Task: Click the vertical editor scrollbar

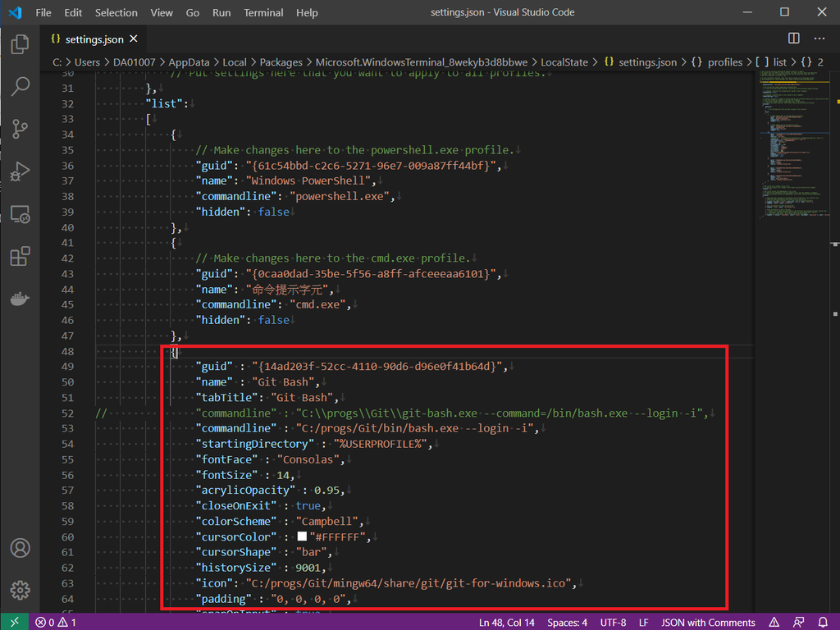Action: (835, 343)
